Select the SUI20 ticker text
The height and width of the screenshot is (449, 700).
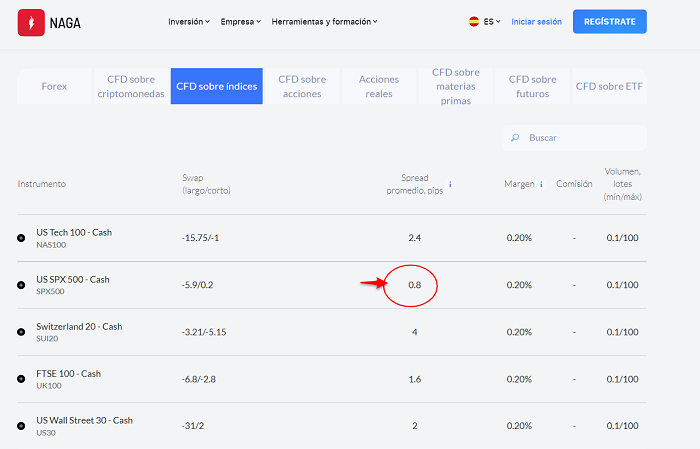(47, 339)
